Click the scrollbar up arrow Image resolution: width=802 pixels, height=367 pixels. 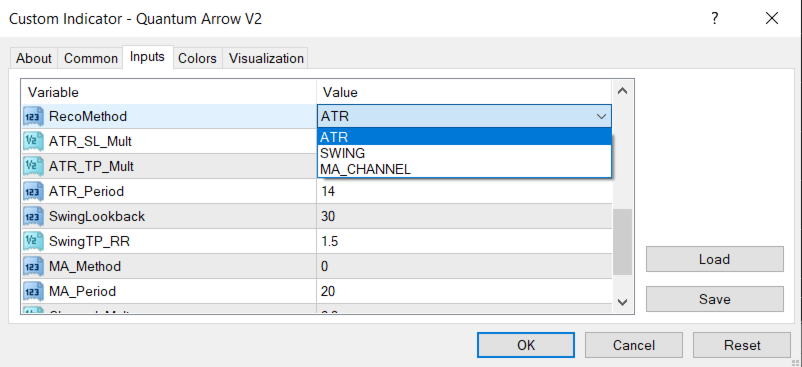[622, 91]
